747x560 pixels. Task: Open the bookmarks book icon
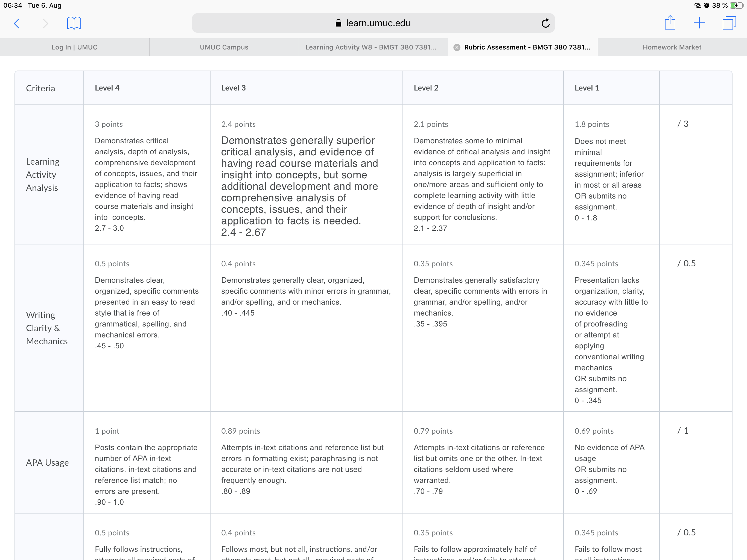[74, 23]
